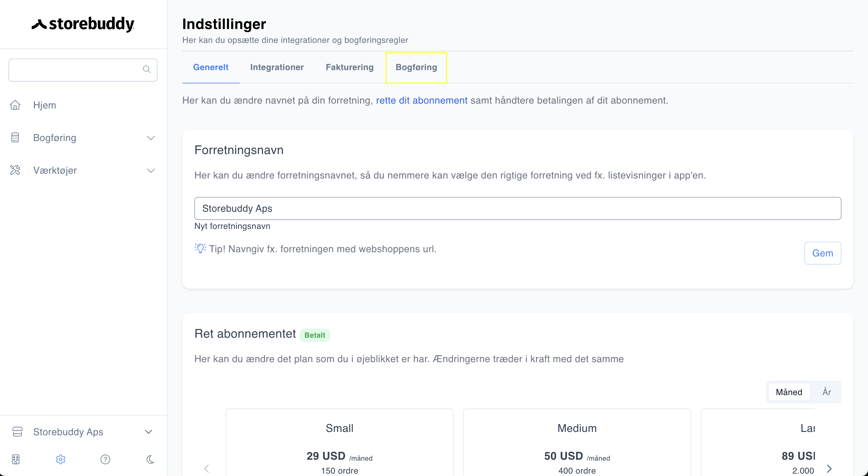868x476 pixels.
Task: Go to previous plans with left arrow
Action: pos(206,468)
